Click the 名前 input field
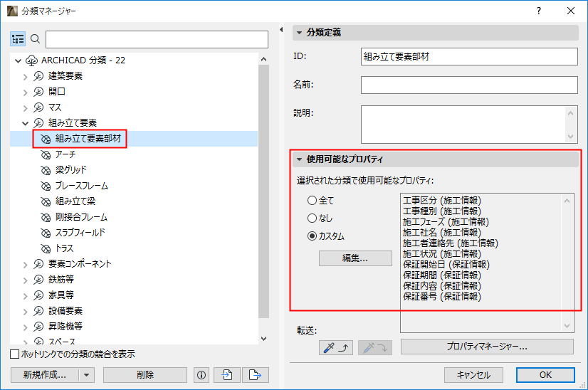This screenshot has height=390, width=588. 469,85
